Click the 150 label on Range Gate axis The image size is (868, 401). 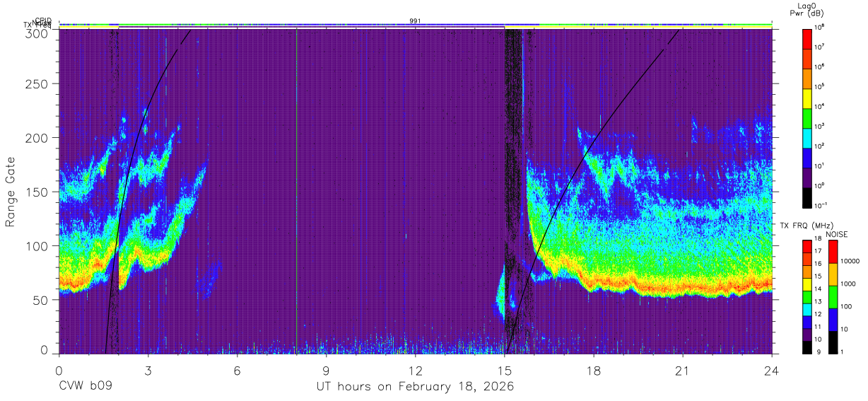tap(37, 192)
